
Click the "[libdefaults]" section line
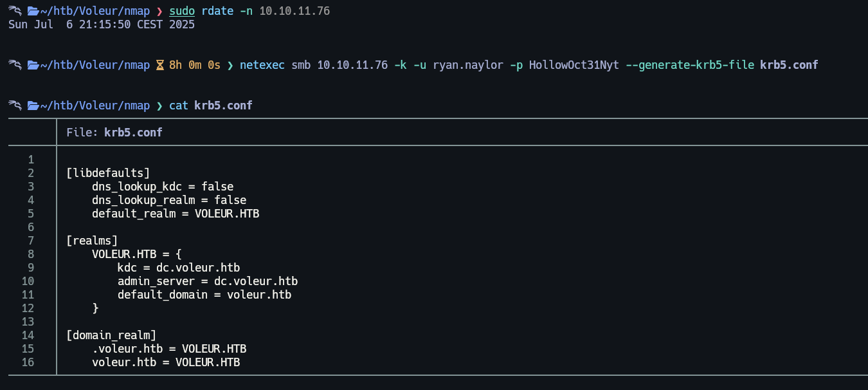click(108, 173)
